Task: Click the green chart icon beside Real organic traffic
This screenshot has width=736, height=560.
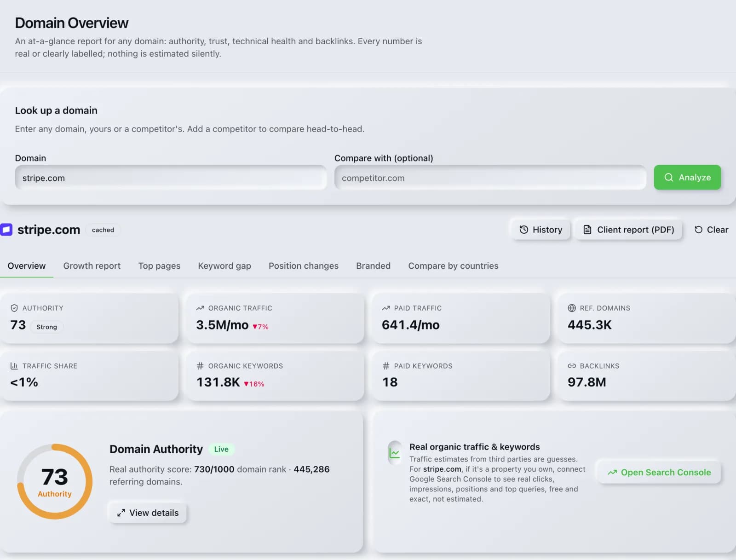Action: [395, 453]
